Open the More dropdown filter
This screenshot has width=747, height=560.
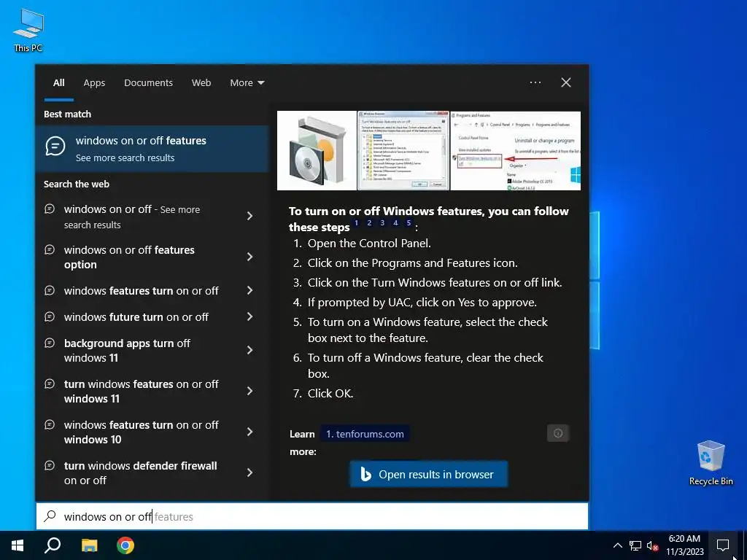[247, 83]
